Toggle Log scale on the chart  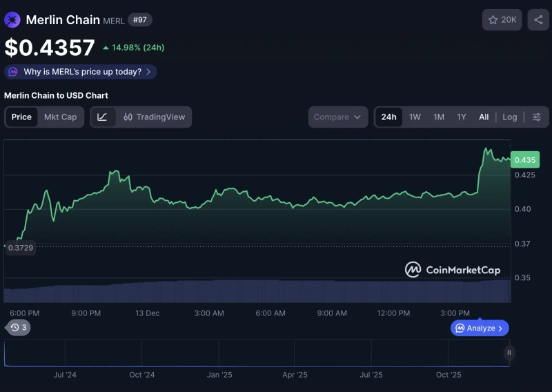(x=509, y=117)
